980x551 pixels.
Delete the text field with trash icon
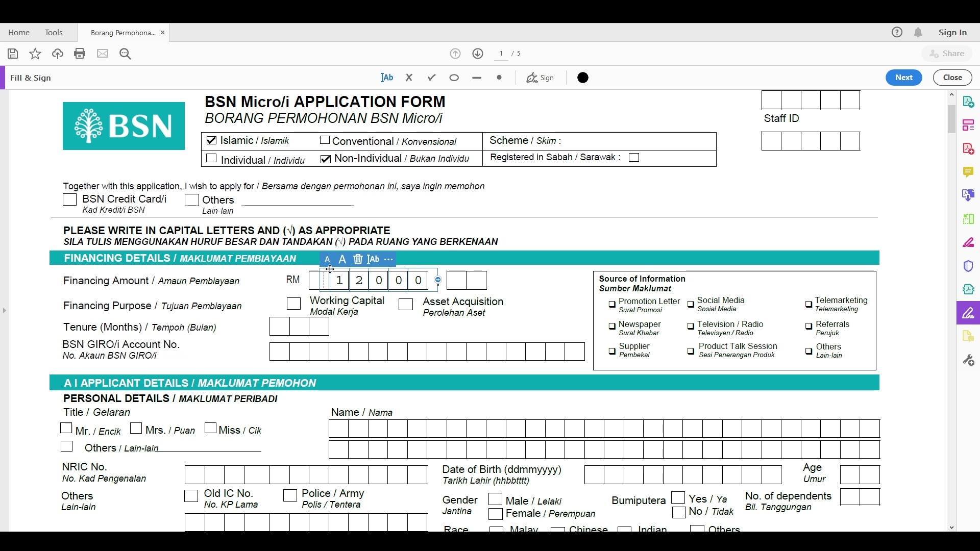tap(358, 259)
